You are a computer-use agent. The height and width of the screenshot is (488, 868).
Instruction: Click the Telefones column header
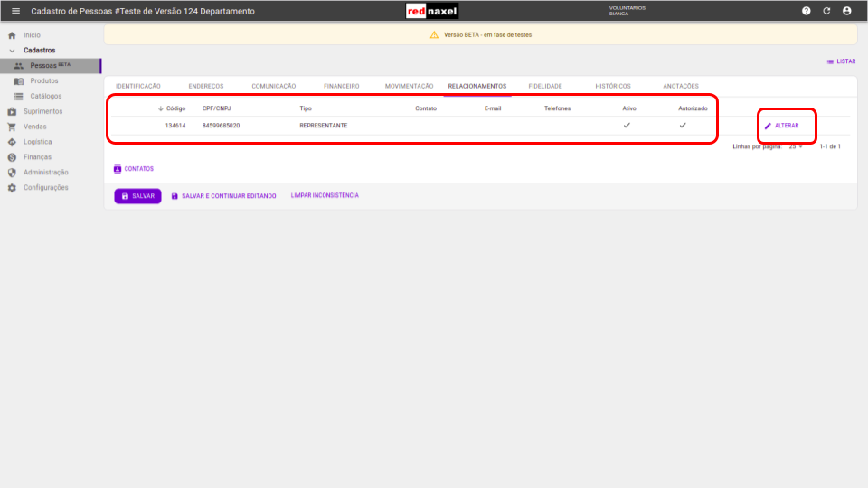point(557,108)
